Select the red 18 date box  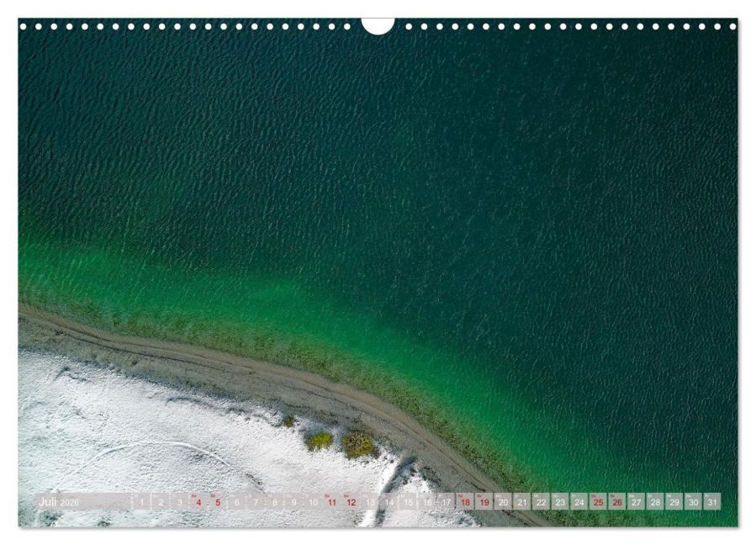[465, 501]
